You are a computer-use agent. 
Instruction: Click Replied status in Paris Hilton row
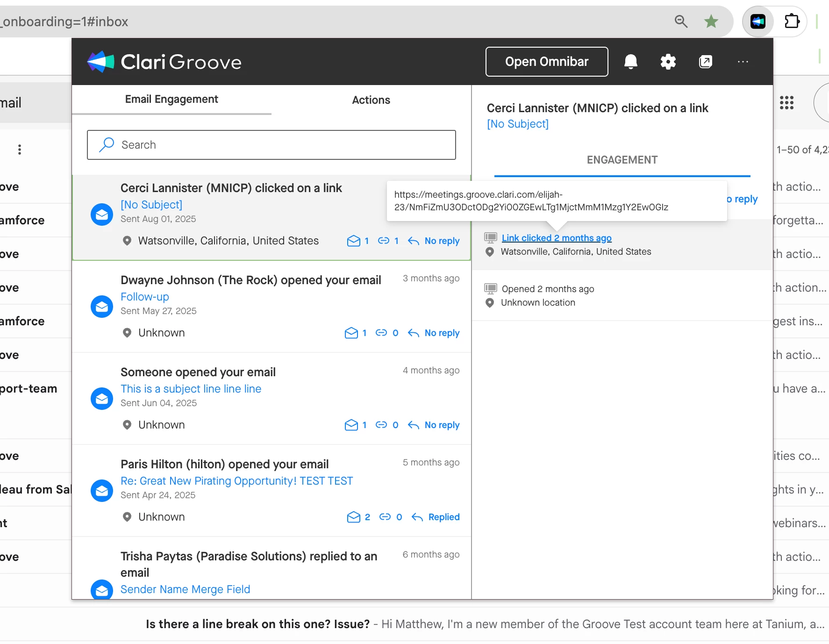pyautogui.click(x=444, y=517)
